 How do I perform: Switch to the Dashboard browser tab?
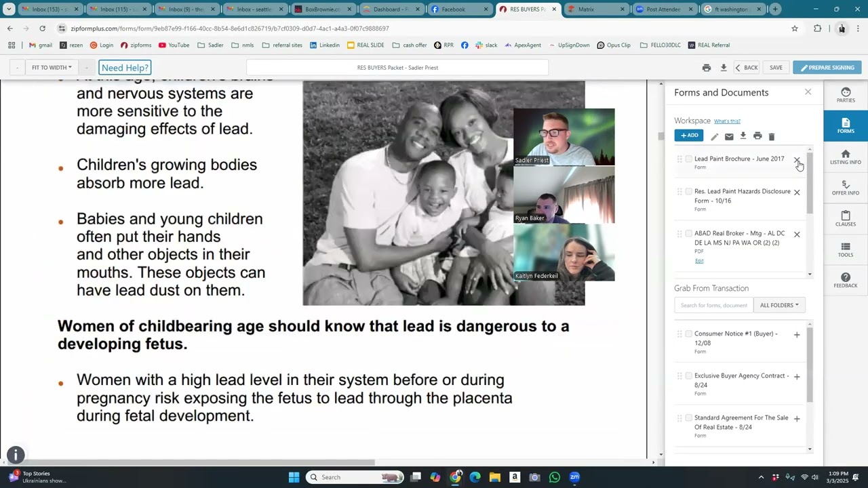point(391,9)
